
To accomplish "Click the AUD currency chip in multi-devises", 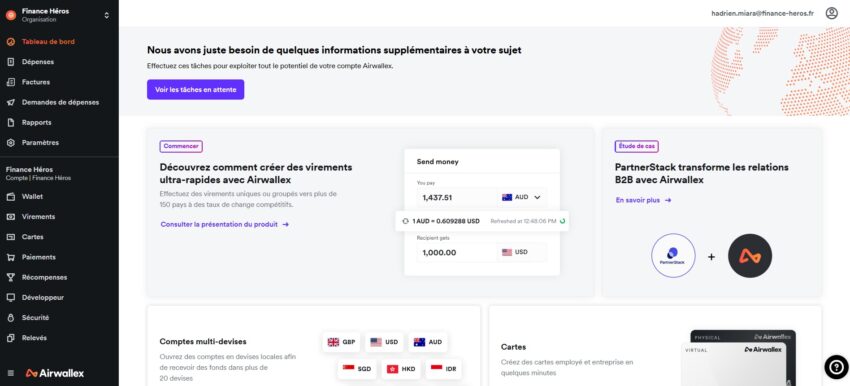I will 428,342.
